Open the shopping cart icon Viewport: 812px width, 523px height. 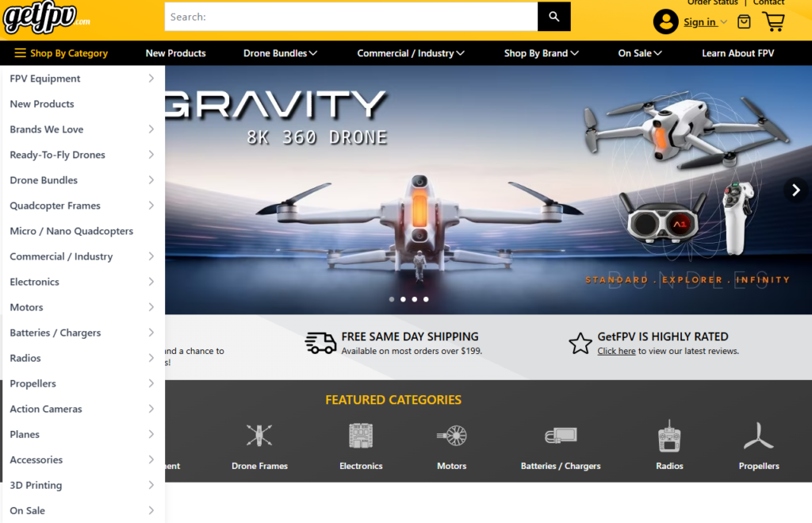point(773,21)
